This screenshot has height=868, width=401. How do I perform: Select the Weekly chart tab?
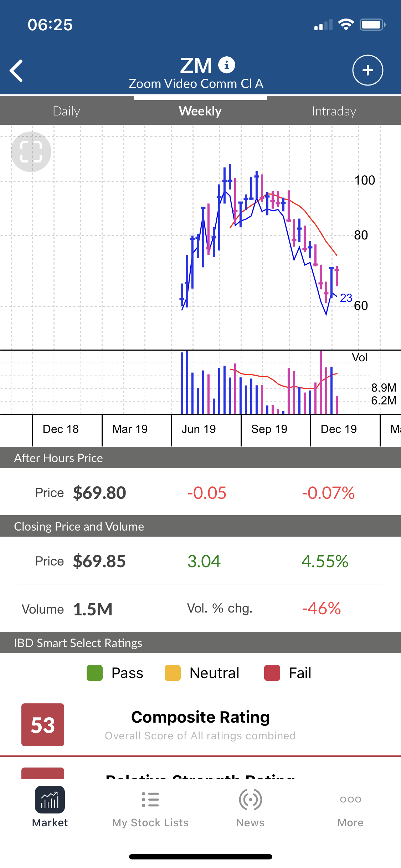point(200,111)
